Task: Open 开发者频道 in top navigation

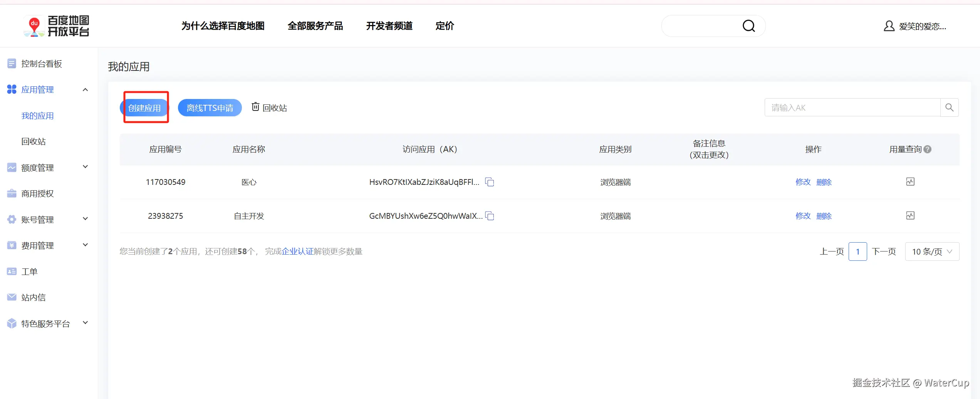Action: pos(389,26)
